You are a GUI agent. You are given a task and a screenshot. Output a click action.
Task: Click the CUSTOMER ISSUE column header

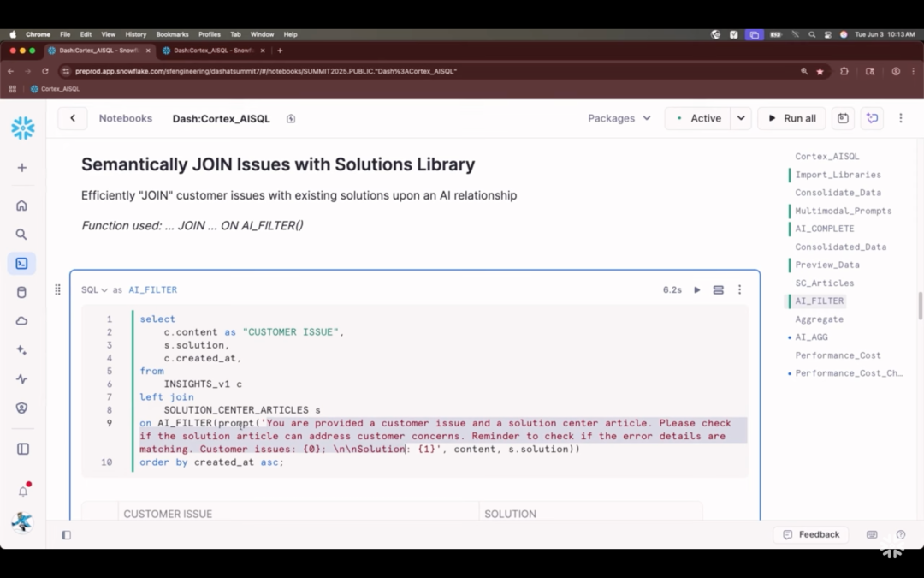click(168, 514)
